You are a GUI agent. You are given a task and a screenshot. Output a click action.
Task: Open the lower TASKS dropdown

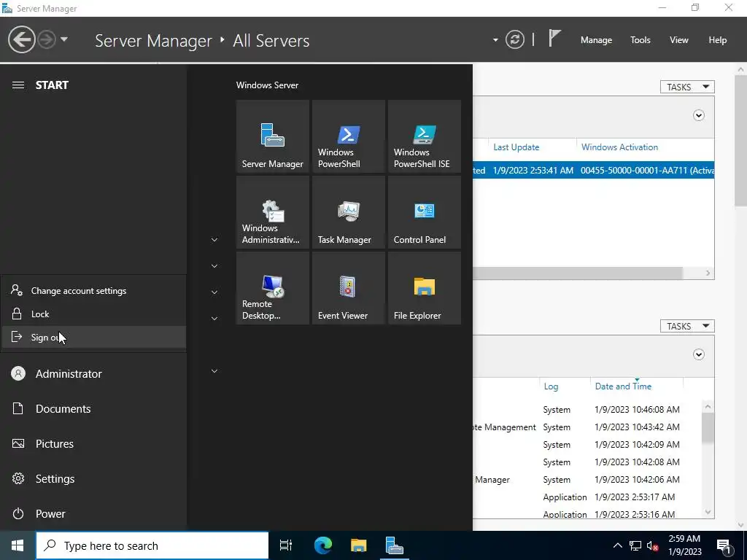click(x=687, y=326)
